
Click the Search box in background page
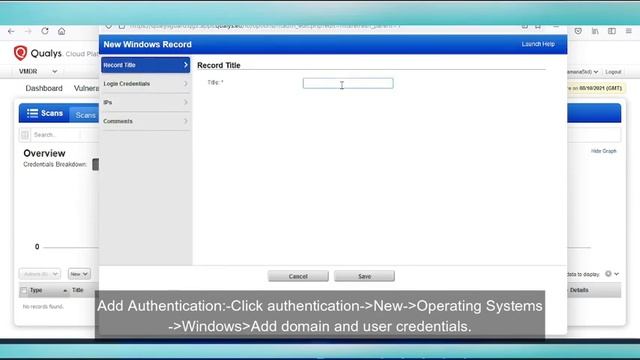pos(56,135)
